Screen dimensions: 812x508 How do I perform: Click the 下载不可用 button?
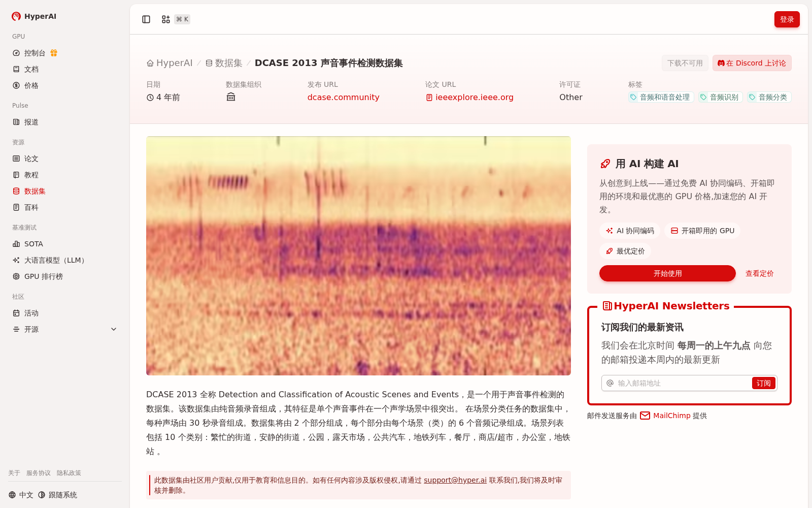pyautogui.click(x=685, y=63)
